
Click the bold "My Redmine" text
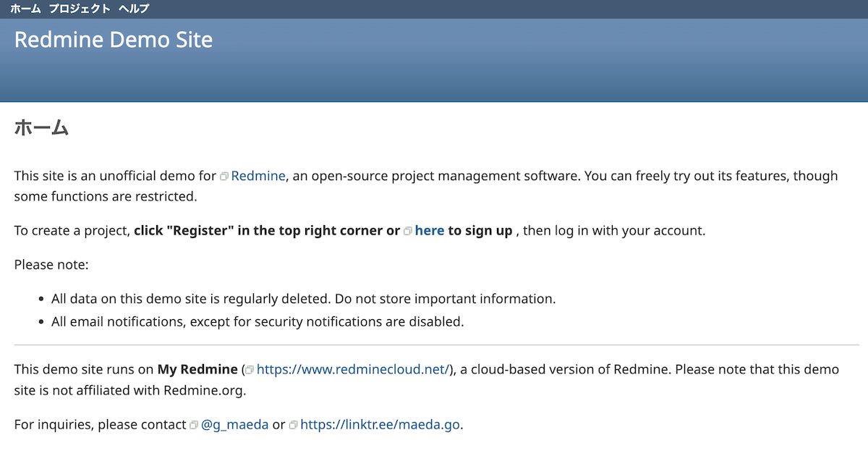(x=197, y=369)
